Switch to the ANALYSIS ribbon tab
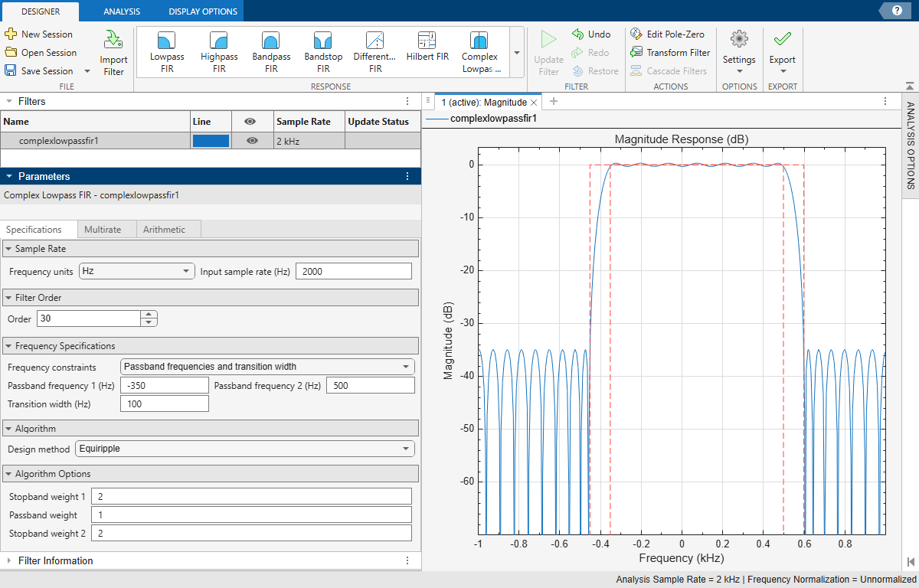 (122, 11)
